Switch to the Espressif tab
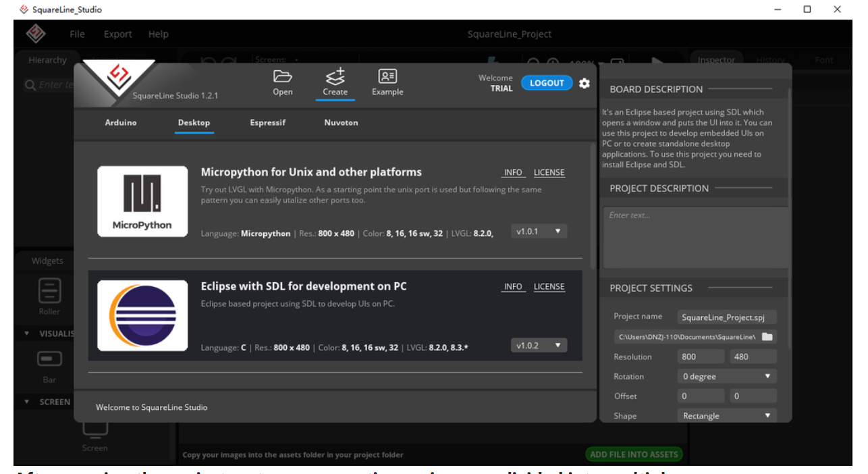This screenshot has height=474, width=868. tap(267, 122)
